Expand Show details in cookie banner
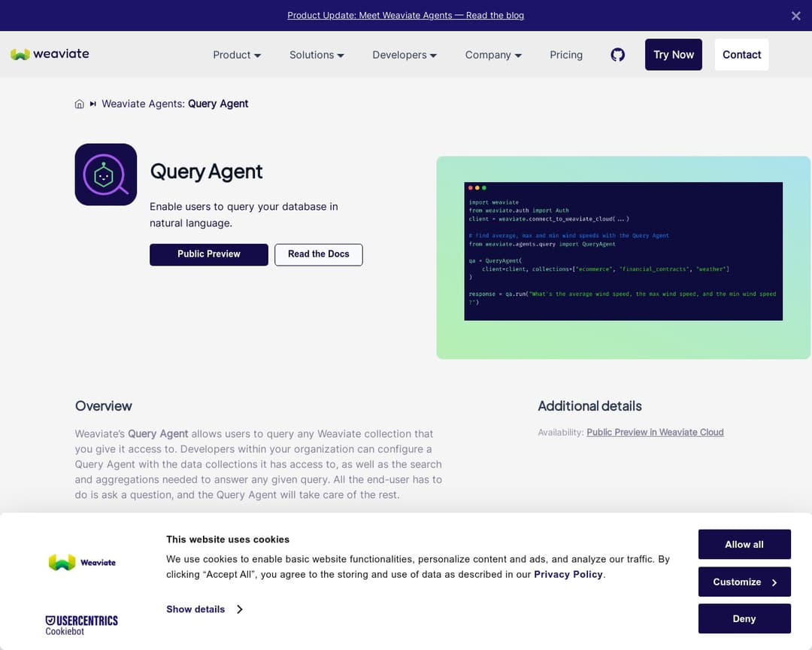 point(205,609)
